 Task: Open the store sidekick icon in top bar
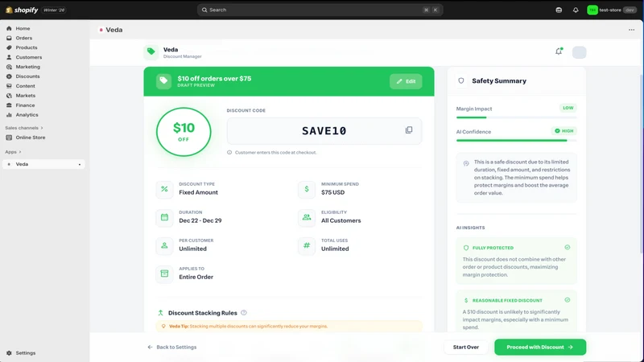pyautogui.click(x=559, y=10)
